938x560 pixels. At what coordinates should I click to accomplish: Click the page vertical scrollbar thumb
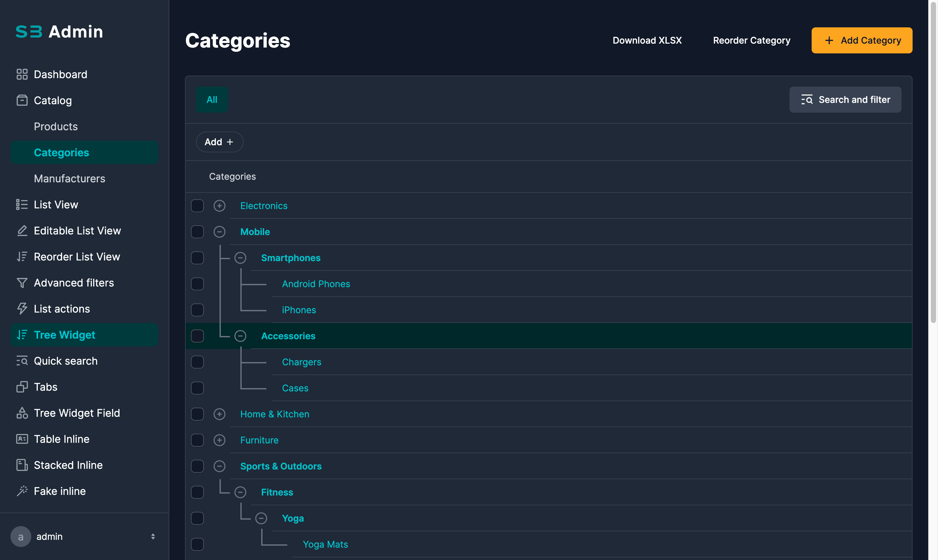[x=933, y=162]
